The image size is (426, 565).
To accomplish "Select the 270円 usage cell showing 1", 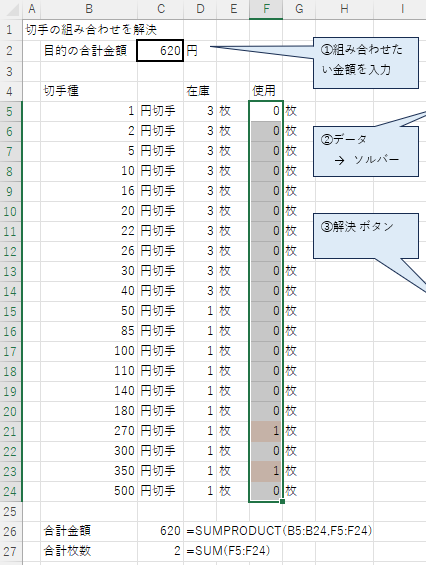I will (x=266, y=431).
